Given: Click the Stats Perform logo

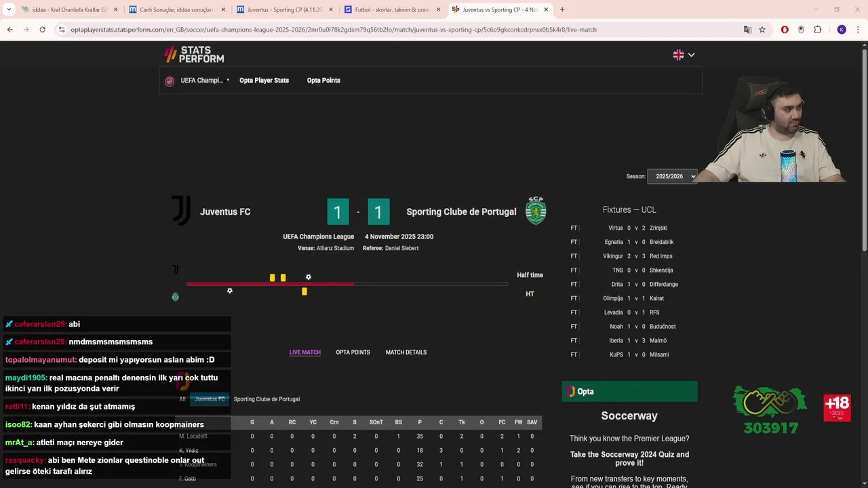Looking at the screenshot, I should [x=194, y=54].
